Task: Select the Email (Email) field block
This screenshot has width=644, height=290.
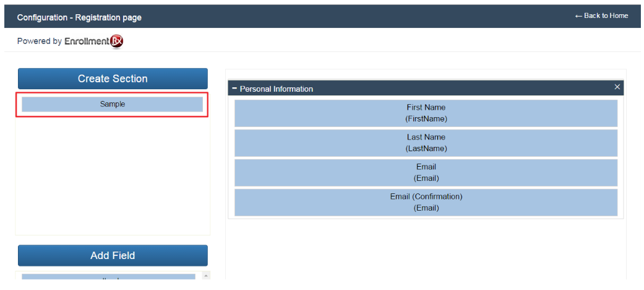Action: click(426, 172)
